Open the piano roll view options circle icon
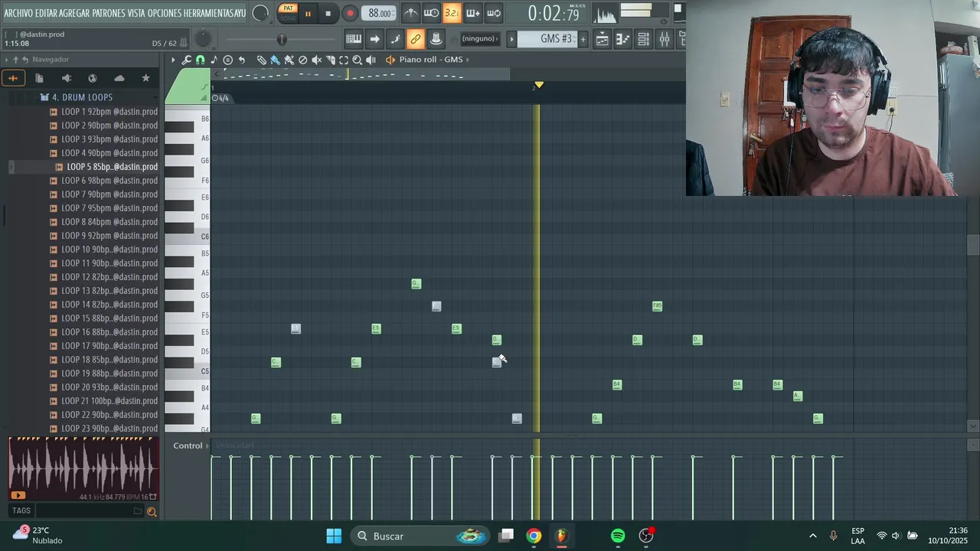Screen dimensions: 980x551 (227, 60)
